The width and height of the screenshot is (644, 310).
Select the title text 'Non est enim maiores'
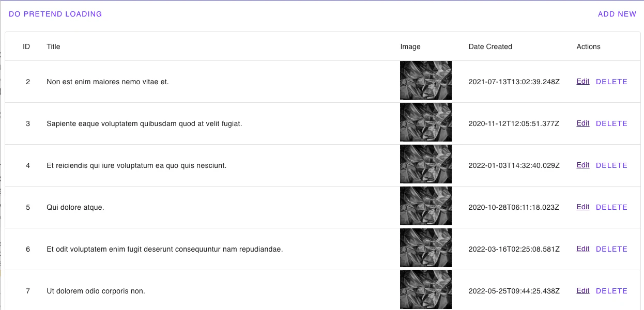click(x=108, y=82)
